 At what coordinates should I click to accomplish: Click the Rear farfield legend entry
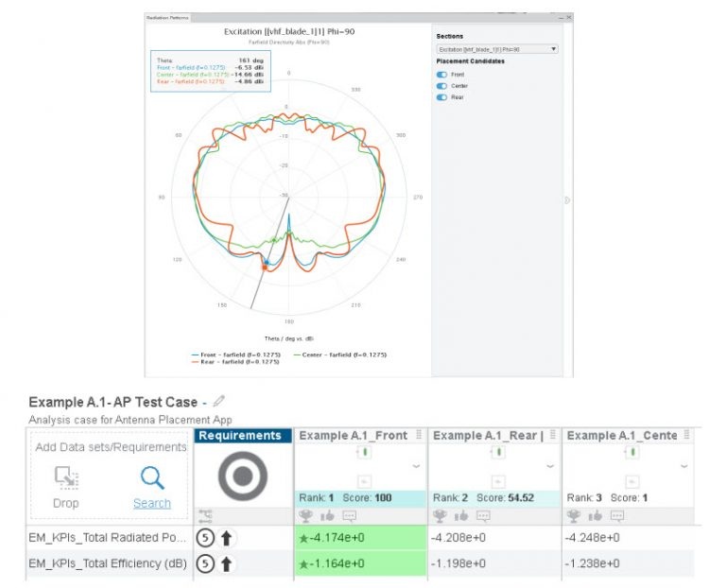(235, 362)
